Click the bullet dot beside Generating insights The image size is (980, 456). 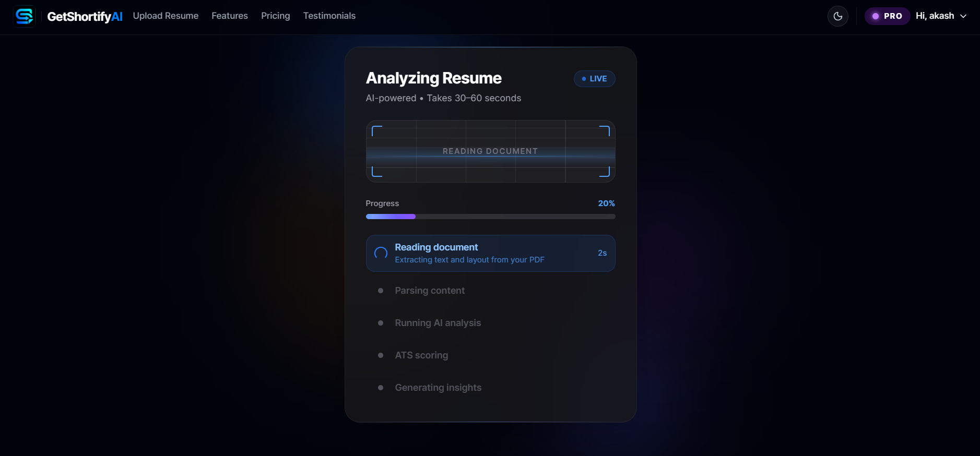point(381,388)
